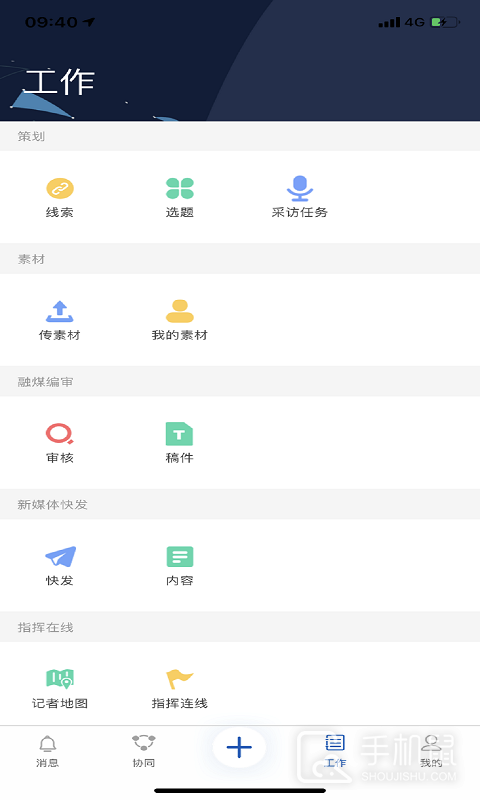This screenshot has height=800, width=480.
Task: Tap the 策划 section header
Action: (x=31, y=136)
